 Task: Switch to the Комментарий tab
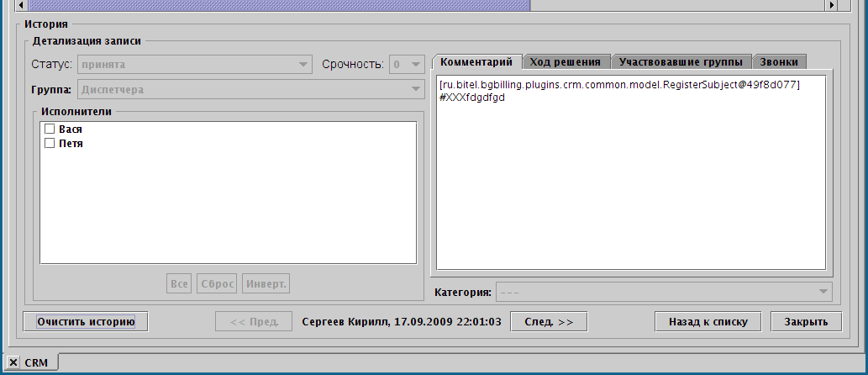click(x=476, y=62)
